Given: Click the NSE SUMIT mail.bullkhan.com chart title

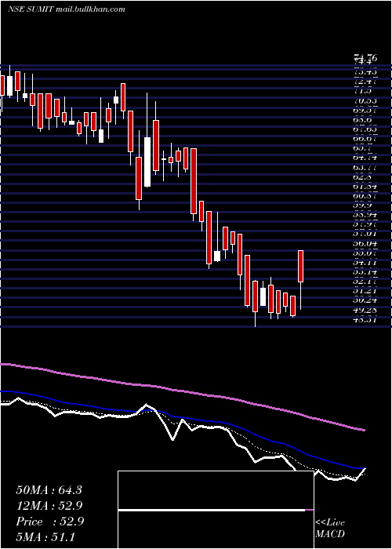Looking at the screenshot, I should point(67,9).
